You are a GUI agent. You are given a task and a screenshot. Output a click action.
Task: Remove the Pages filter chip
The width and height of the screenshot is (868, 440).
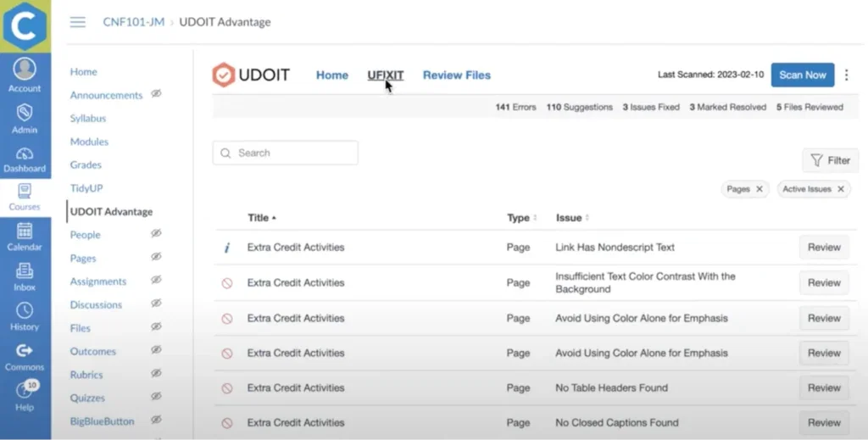(x=759, y=189)
